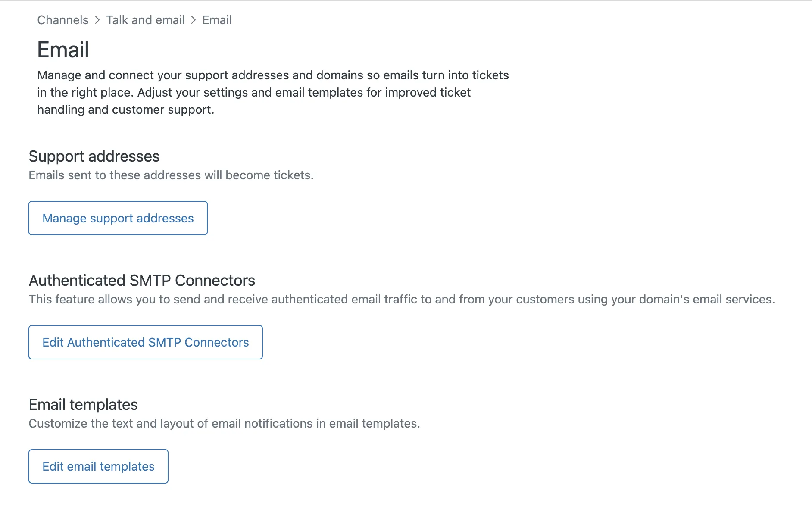Click the chevron right after Channels
The width and height of the screenshot is (812, 506).
pos(97,20)
